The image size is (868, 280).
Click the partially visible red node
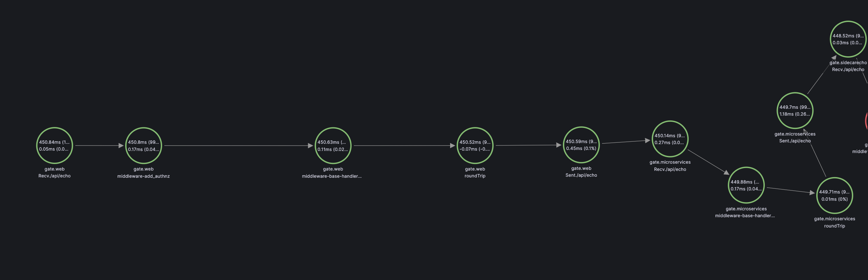click(866, 121)
